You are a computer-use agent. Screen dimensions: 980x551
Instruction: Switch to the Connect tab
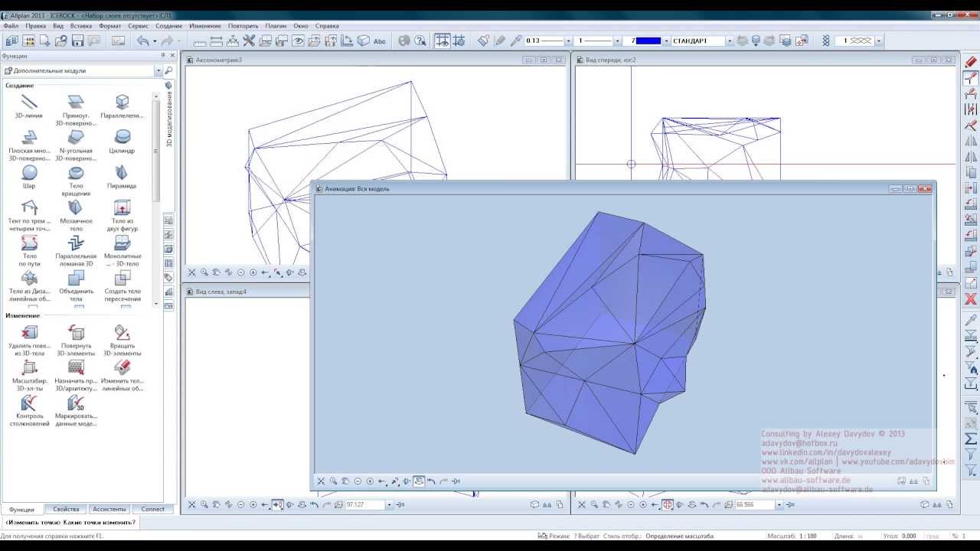(152, 509)
